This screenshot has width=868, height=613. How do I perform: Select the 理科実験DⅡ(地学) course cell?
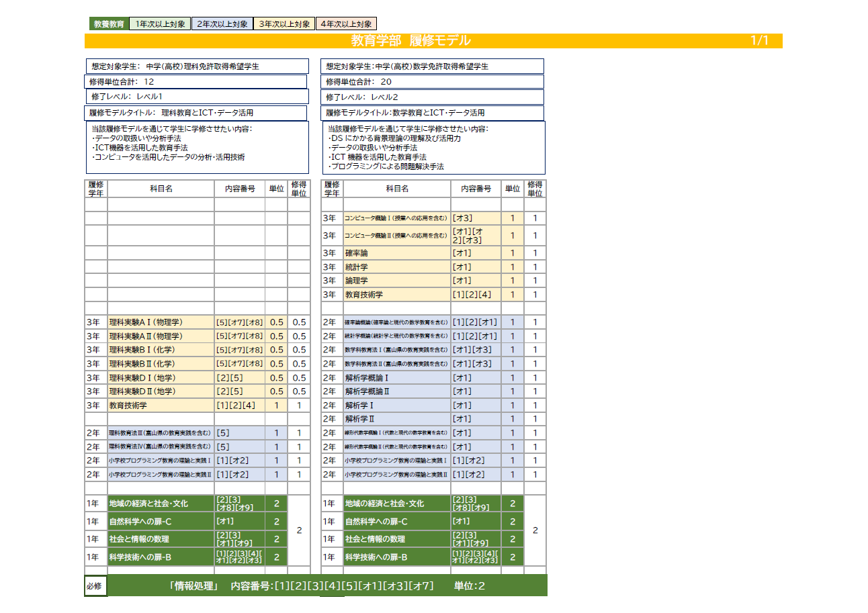coord(161,391)
